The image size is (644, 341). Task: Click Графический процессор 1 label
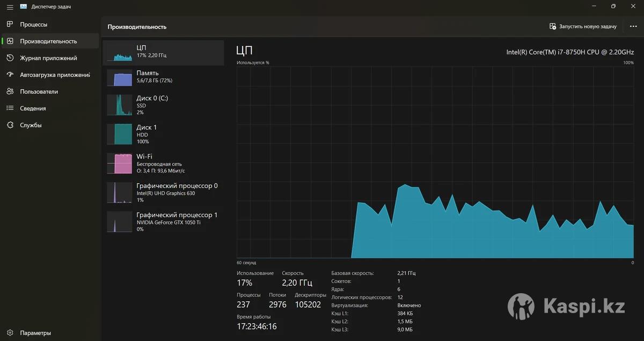(x=177, y=215)
